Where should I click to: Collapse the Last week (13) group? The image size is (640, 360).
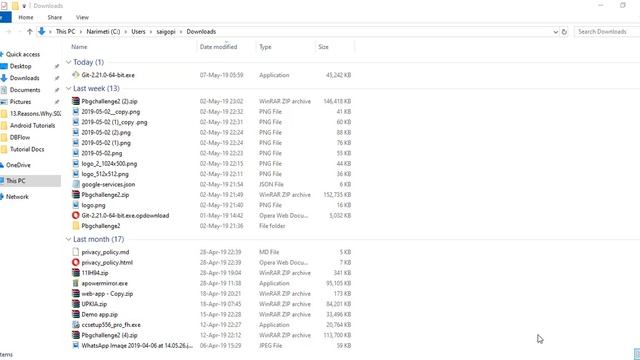click(x=68, y=88)
